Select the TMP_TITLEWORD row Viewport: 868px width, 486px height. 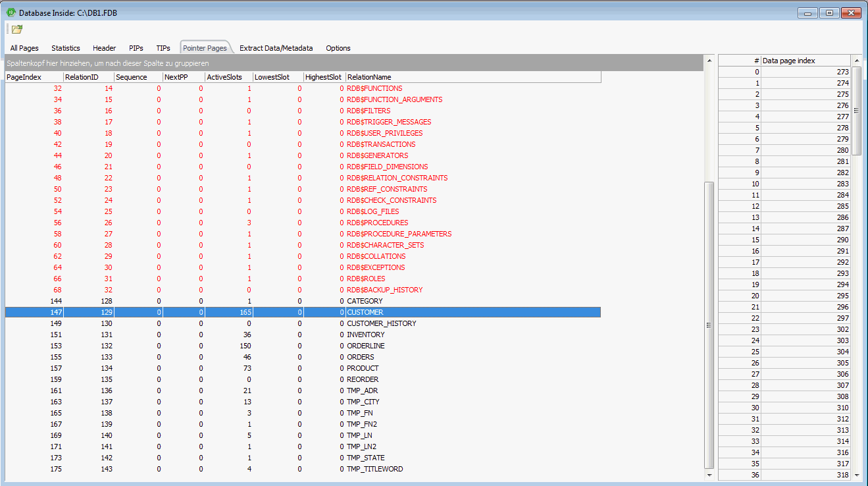pos(374,469)
